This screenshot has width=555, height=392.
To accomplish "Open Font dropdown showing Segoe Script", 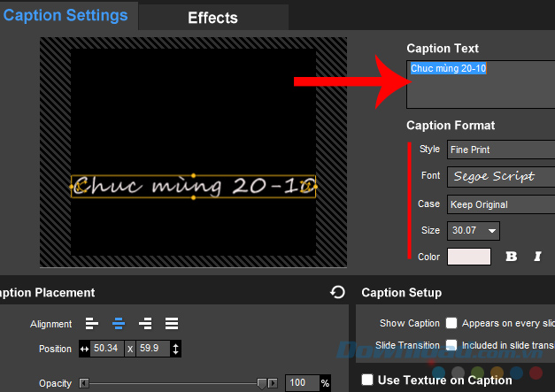I will [500, 176].
